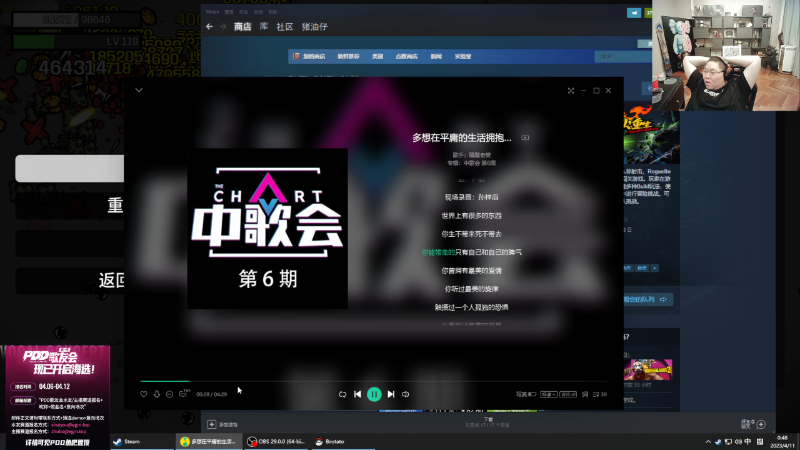
Task: Open the playlist queue showing 30 songs
Action: click(599, 394)
